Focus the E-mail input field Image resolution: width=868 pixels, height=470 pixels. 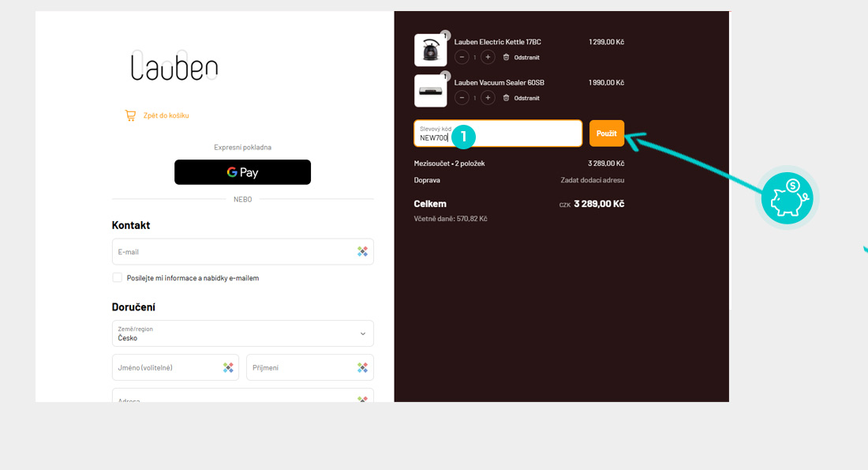[233, 252]
